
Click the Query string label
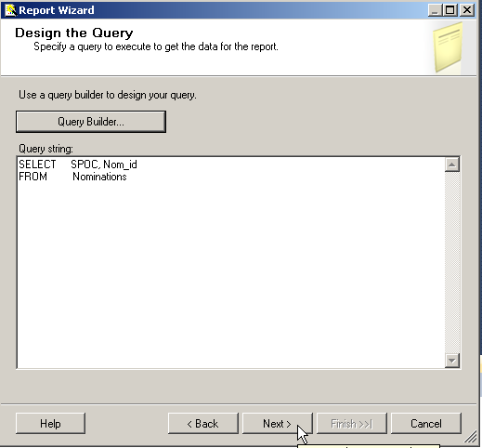coord(46,149)
